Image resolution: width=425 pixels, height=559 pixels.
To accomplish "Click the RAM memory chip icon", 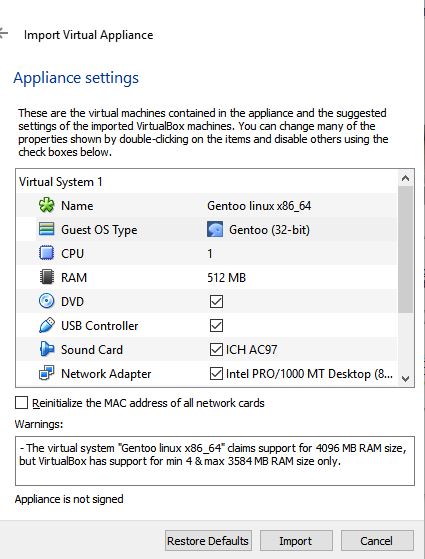I will click(46, 277).
